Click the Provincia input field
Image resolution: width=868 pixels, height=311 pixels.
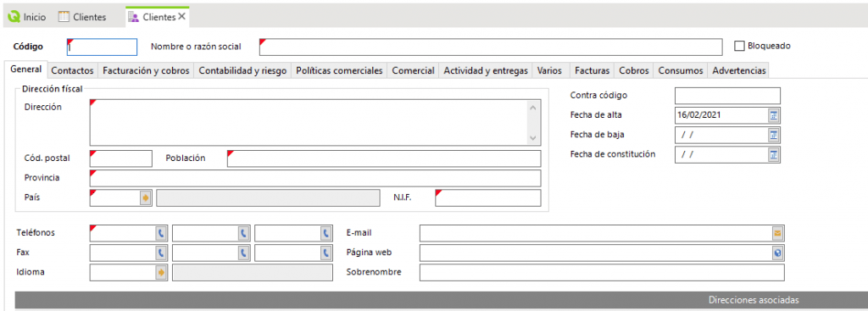tap(315, 178)
